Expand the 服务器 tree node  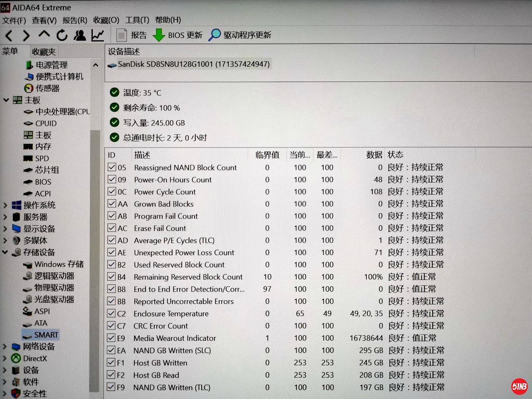(x=5, y=217)
